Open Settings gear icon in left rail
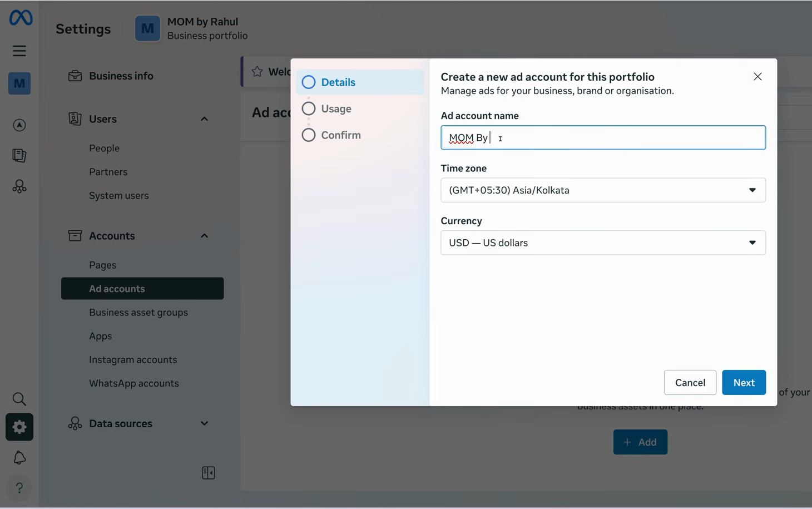Viewport: 812px width, 509px height. 19,427
